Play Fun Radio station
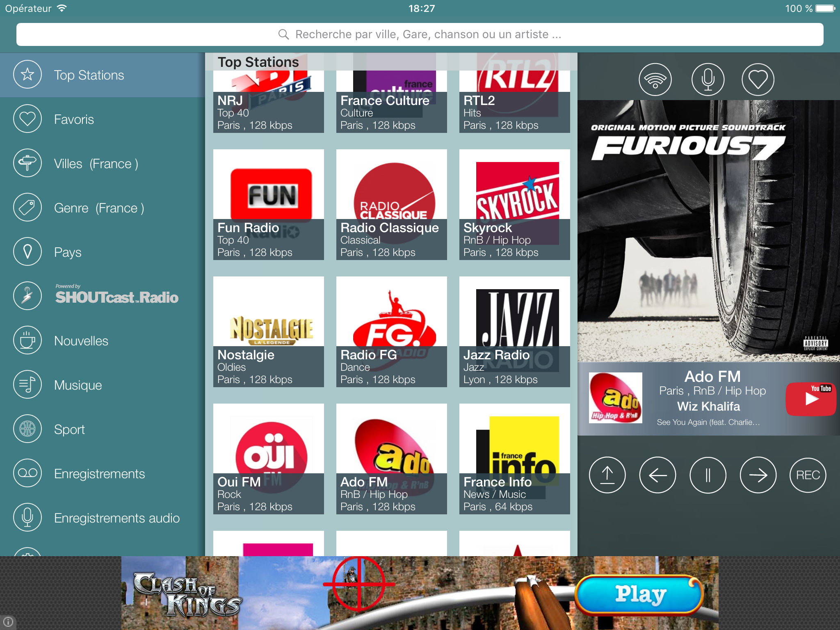The height and width of the screenshot is (630, 840). click(x=269, y=205)
